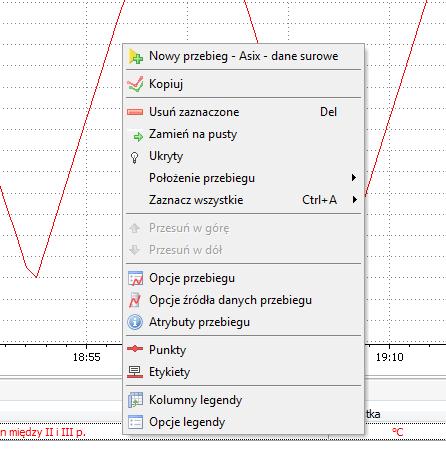Click the green arrow Zamień na pusty icon
Screen dimensions: 446x463
138,136
